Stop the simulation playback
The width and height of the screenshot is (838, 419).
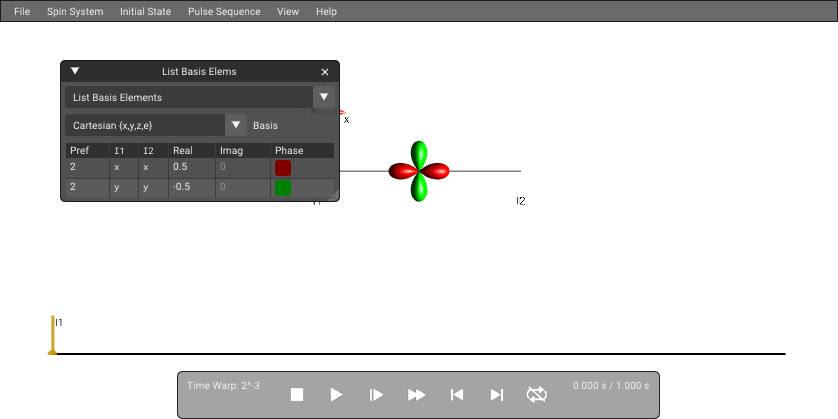pyautogui.click(x=297, y=395)
